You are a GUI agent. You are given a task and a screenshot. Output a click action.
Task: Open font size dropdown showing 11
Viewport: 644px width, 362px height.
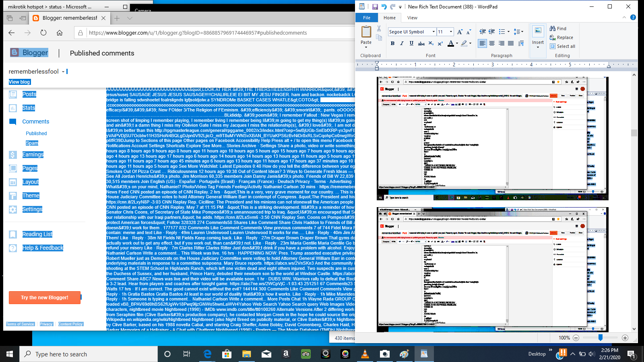click(451, 32)
